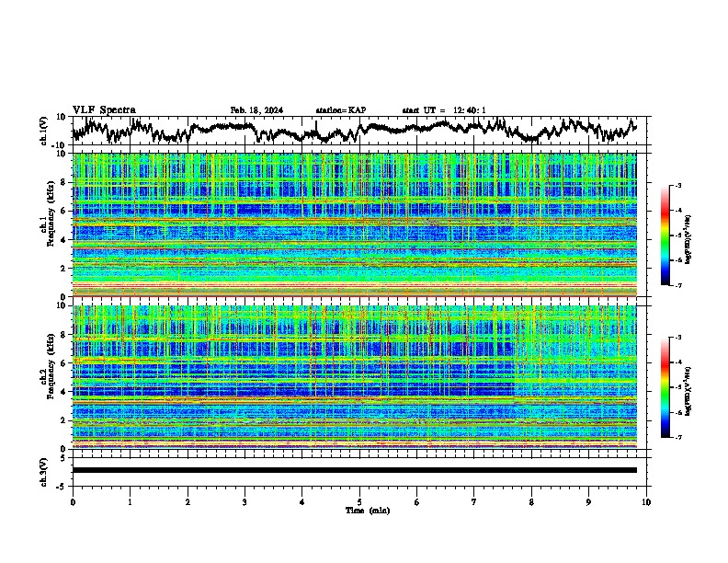728x563 pixels.
Task: Click the "8" kHz tick of ch.1 spectrogram
Action: [65, 182]
